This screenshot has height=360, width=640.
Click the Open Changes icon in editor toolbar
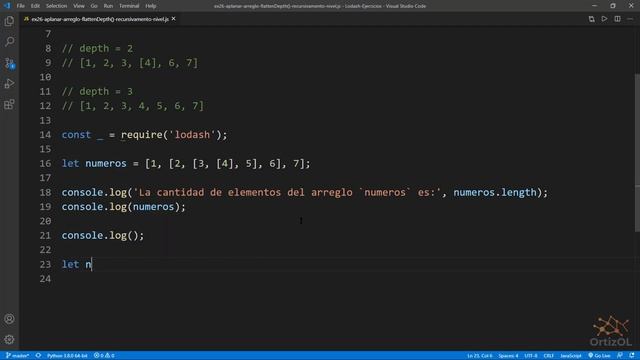coord(591,19)
